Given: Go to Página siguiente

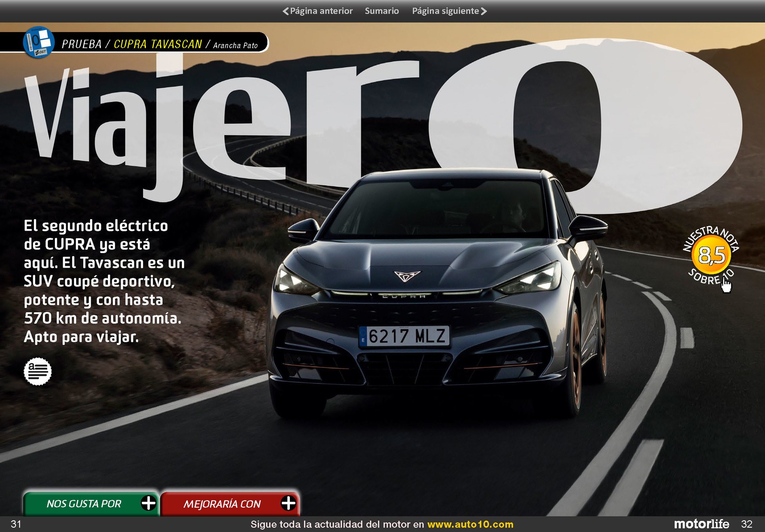Looking at the screenshot, I should click(x=449, y=11).
